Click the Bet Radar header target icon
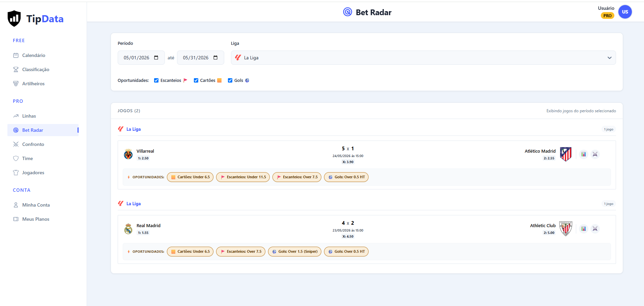Image resolution: width=644 pixels, height=306 pixels. tap(348, 12)
